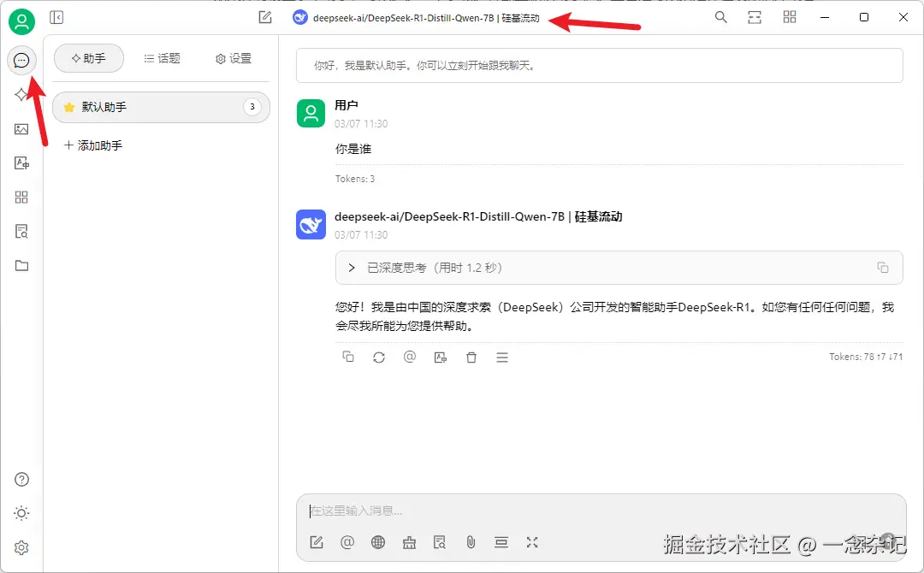The width and height of the screenshot is (924, 573).
Task: Click the narrow mode icon in title bar
Action: 755,18
